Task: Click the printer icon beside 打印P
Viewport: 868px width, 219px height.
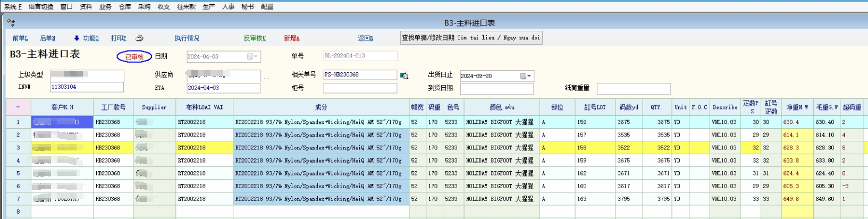Action: 139,38
